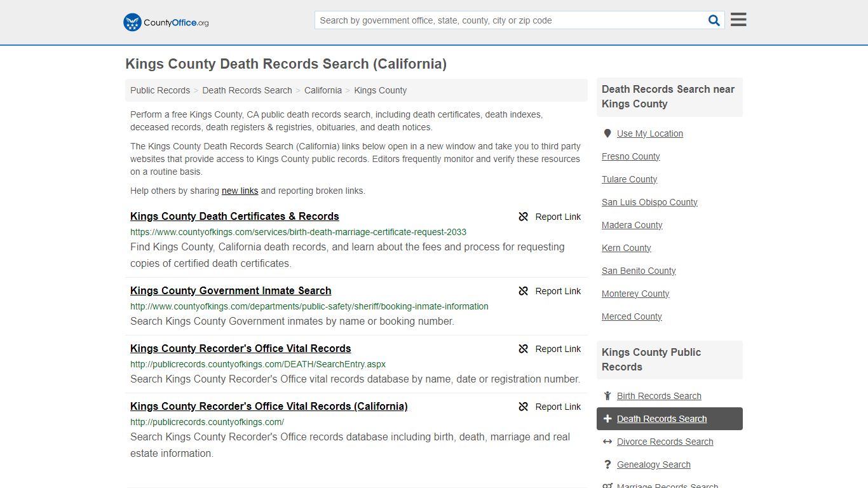Go to Kern County
This screenshot has width=868, height=488.
pyautogui.click(x=626, y=248)
